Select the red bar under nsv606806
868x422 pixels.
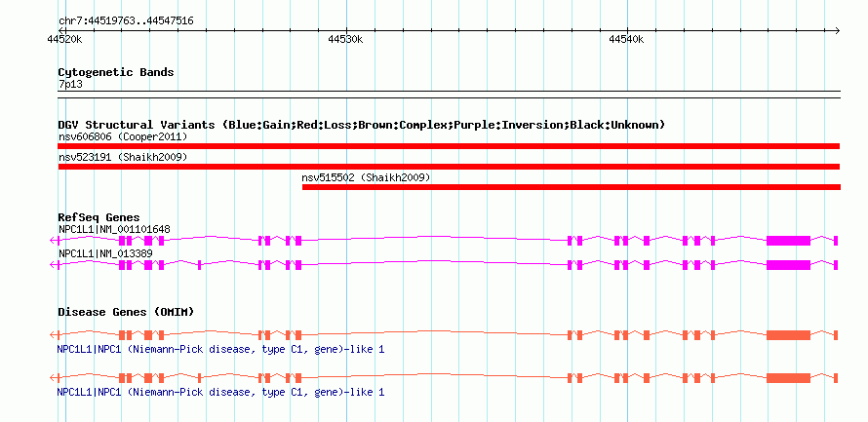point(449,146)
